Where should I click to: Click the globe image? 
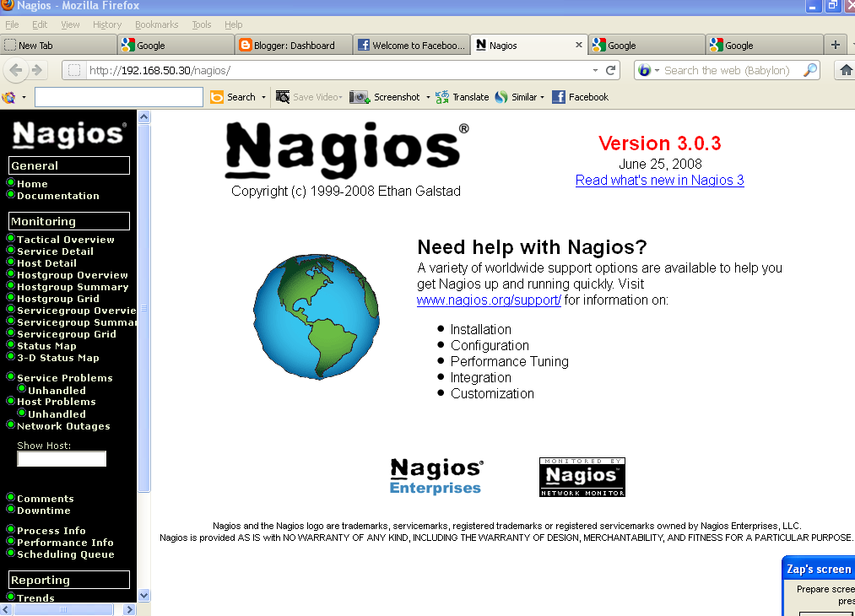point(317,316)
